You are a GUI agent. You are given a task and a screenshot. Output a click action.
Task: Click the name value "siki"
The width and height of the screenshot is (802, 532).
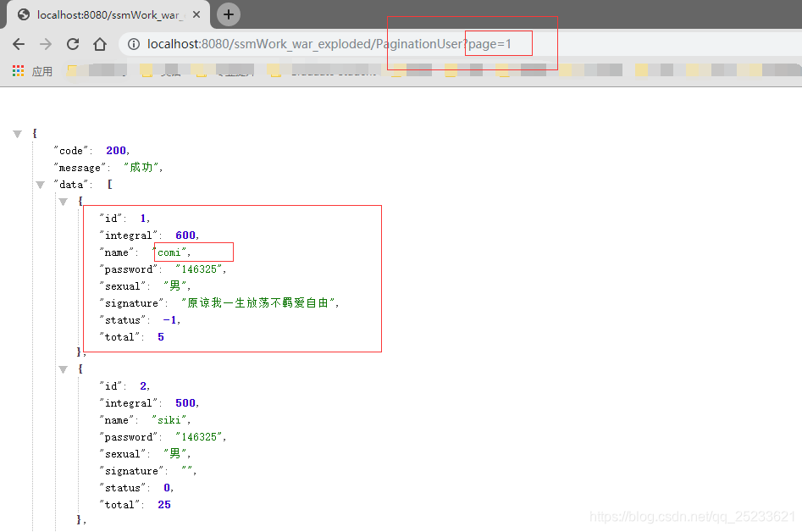point(169,420)
